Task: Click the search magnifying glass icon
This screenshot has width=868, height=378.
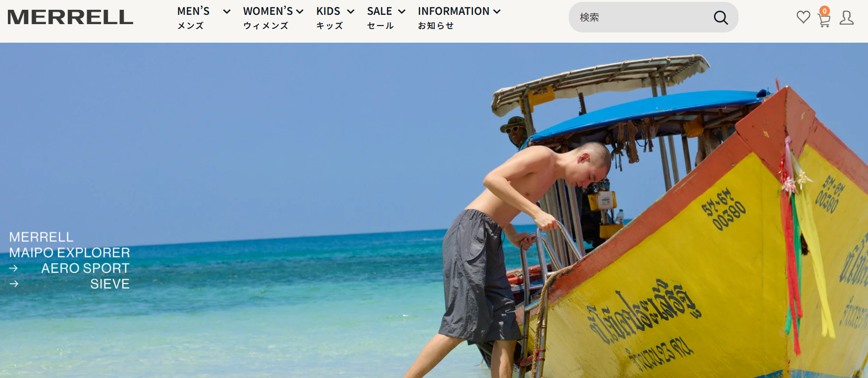Action: point(720,18)
